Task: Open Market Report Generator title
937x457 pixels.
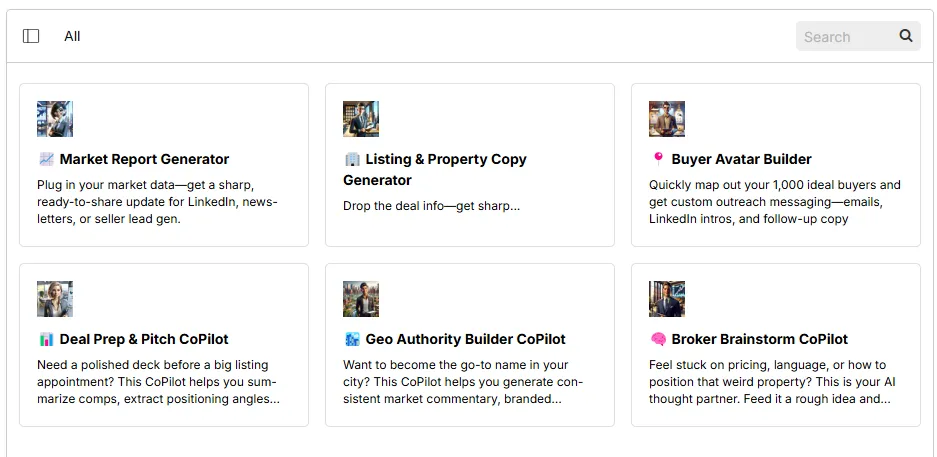Action: 144,160
